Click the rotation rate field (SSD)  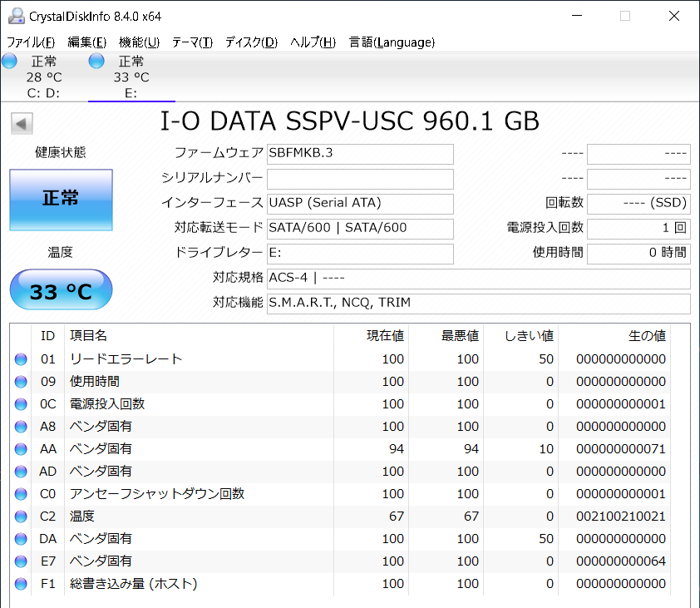(x=638, y=204)
